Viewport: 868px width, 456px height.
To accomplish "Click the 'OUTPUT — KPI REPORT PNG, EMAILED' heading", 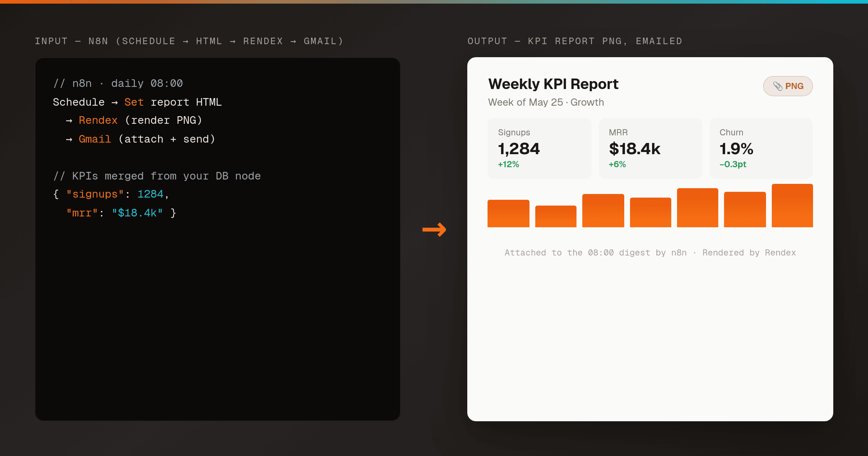I will click(x=575, y=41).
